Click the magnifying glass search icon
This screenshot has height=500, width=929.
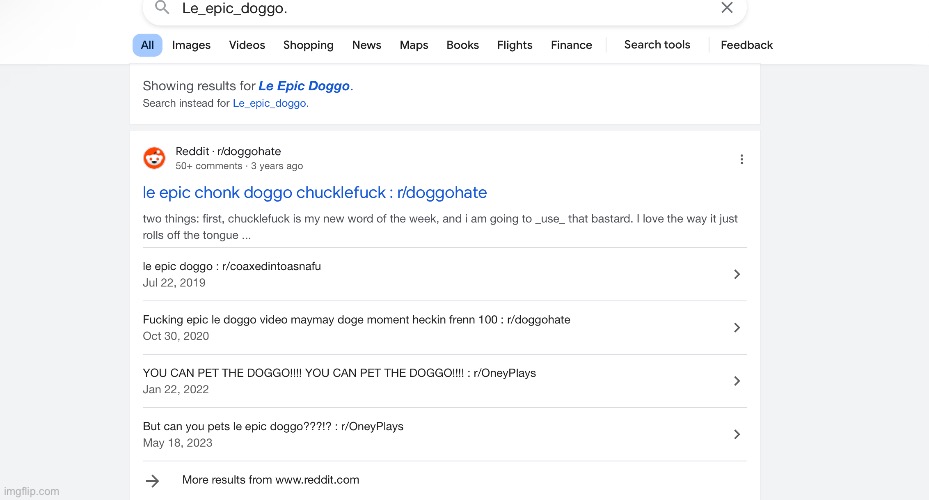pyautogui.click(x=162, y=8)
